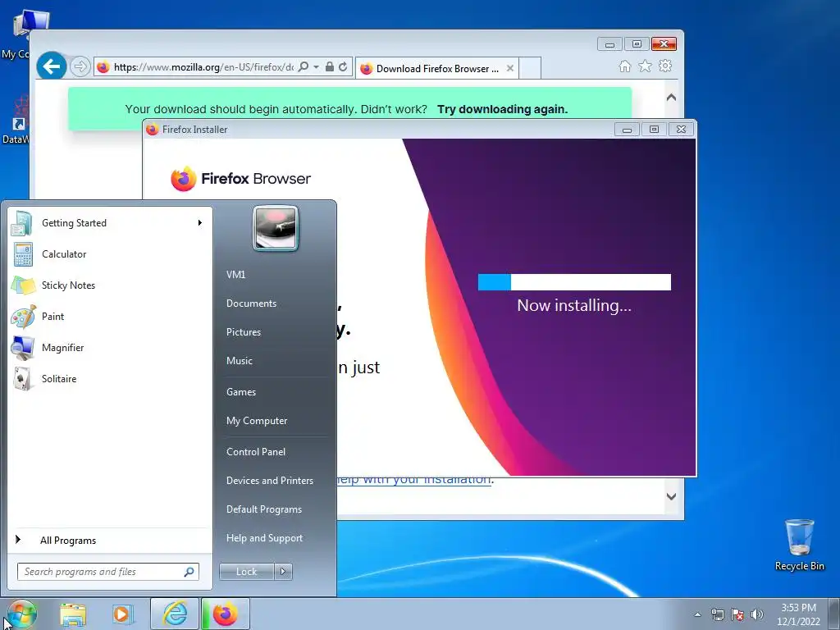
Task: Open address bar autocomplete dropdown arrow
Action: point(316,67)
